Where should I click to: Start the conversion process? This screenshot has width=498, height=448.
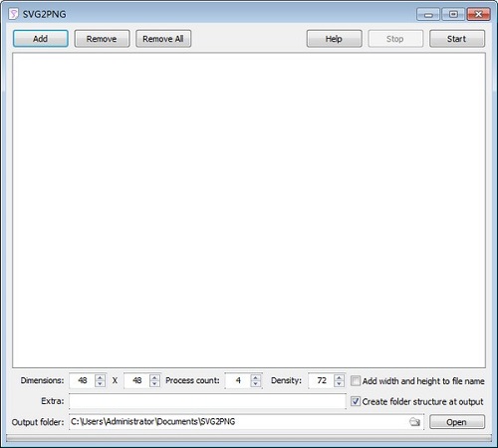coord(457,39)
